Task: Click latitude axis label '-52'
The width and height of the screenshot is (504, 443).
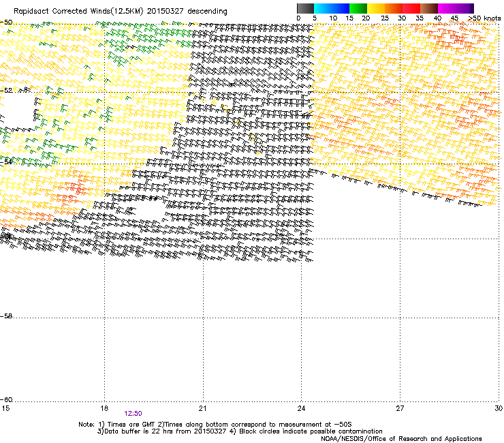Action: coord(6,91)
